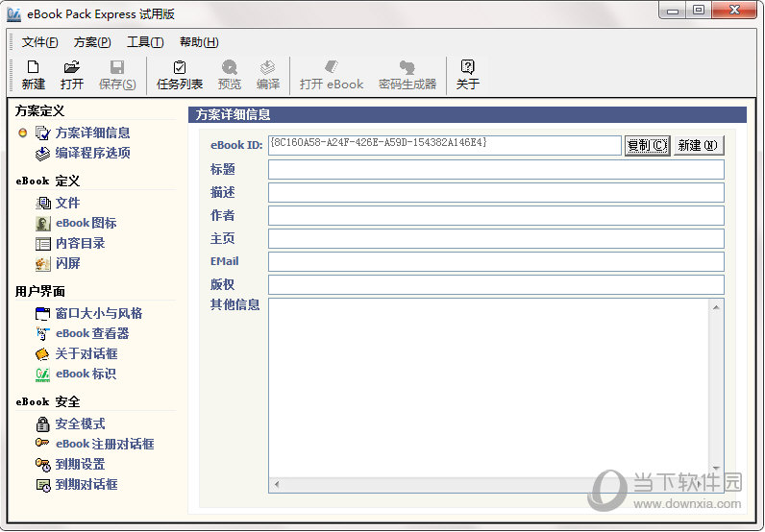Click the 窗口大小与风格 window icon

pyautogui.click(x=43, y=314)
